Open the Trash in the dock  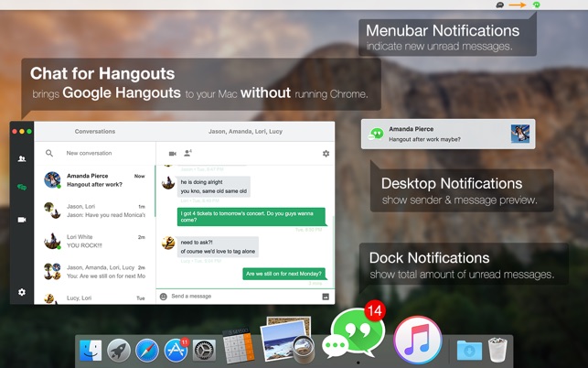[497, 350]
